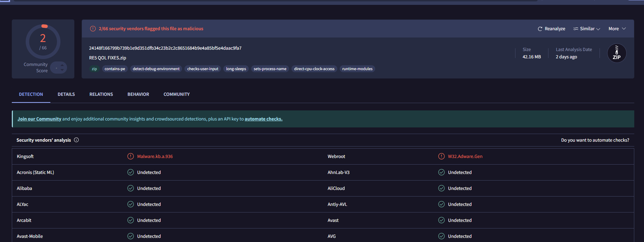Click the AhnLab-V3 vendor name

339,172
